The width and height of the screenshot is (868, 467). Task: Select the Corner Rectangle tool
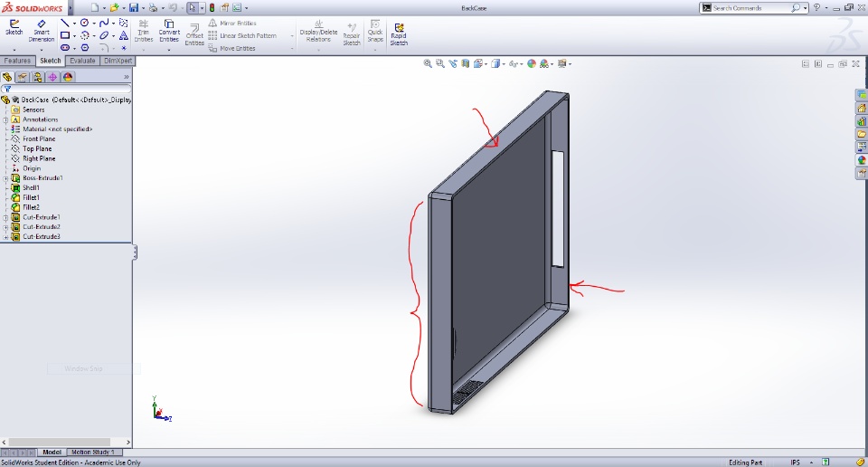coord(65,35)
